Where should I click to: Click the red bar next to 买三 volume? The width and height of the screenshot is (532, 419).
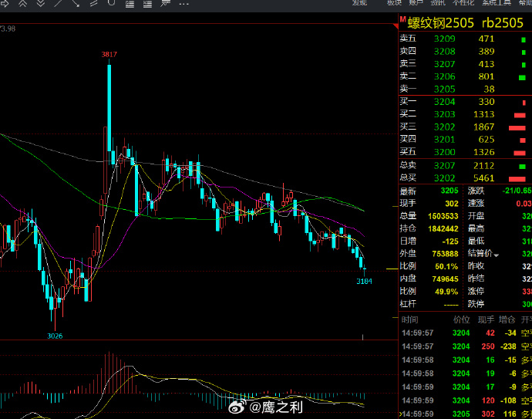point(517,127)
